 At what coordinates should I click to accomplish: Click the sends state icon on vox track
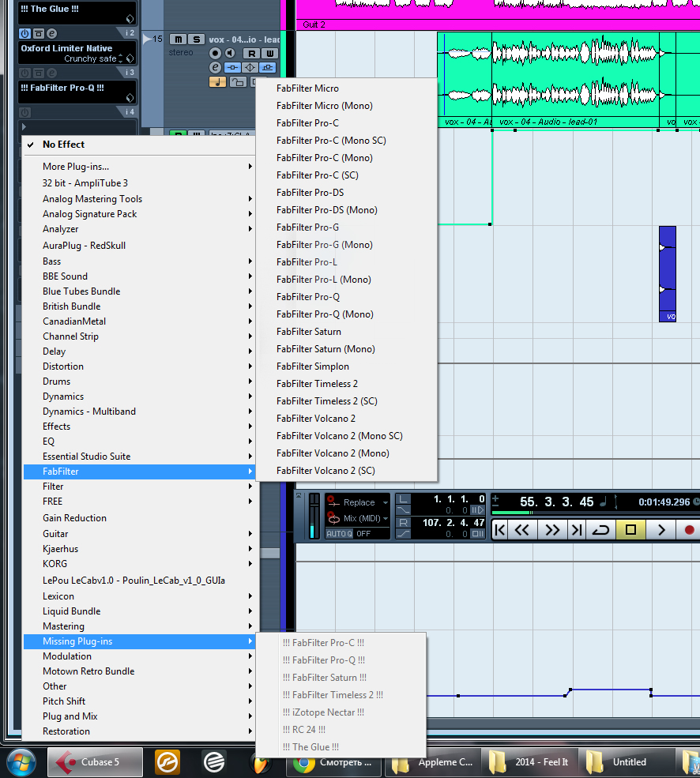click(x=268, y=67)
